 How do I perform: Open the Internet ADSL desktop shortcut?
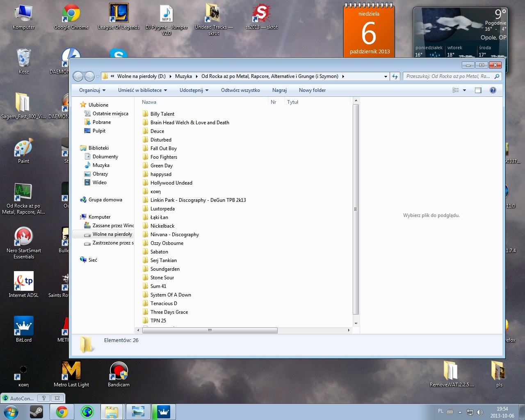(x=23, y=285)
